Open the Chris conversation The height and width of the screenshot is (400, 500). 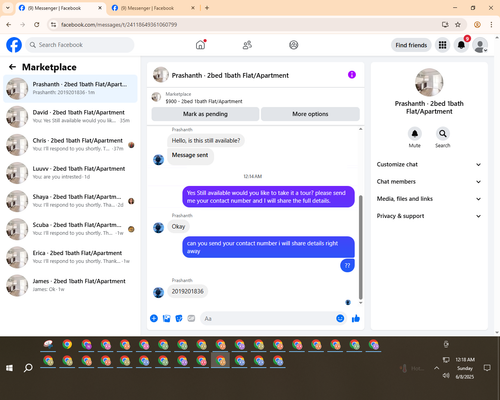(x=70, y=145)
